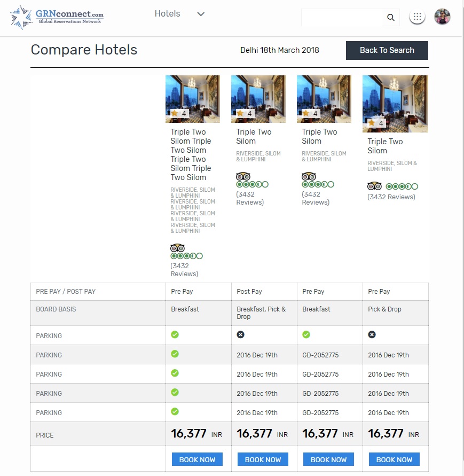Click BOOK NOW for third hotel
This screenshot has width=464, height=476.
click(329, 459)
